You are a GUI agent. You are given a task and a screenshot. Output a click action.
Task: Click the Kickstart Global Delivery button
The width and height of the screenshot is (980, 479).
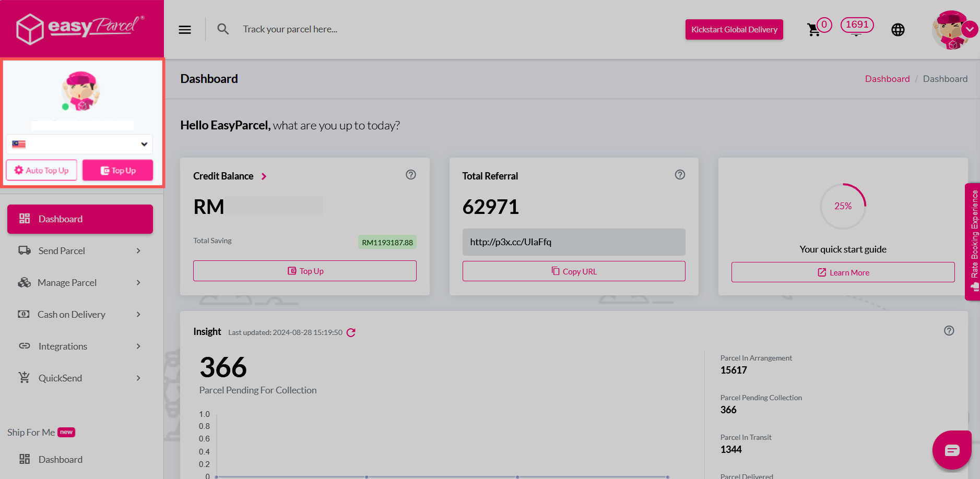click(734, 30)
